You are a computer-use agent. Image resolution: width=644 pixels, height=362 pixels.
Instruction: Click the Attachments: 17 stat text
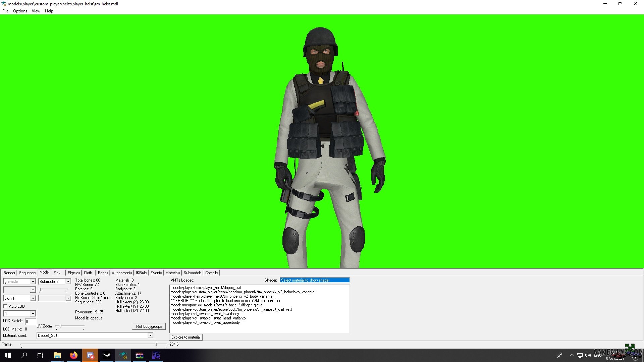point(128,293)
